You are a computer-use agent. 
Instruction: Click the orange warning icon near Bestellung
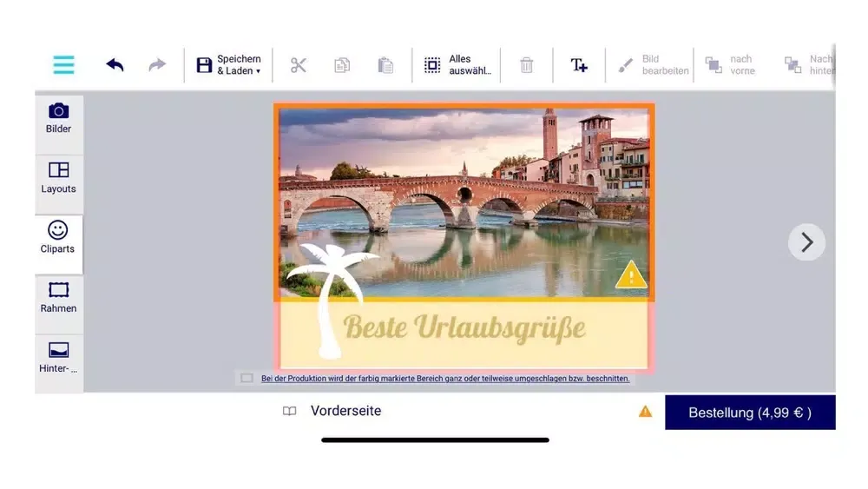pyautogui.click(x=646, y=412)
